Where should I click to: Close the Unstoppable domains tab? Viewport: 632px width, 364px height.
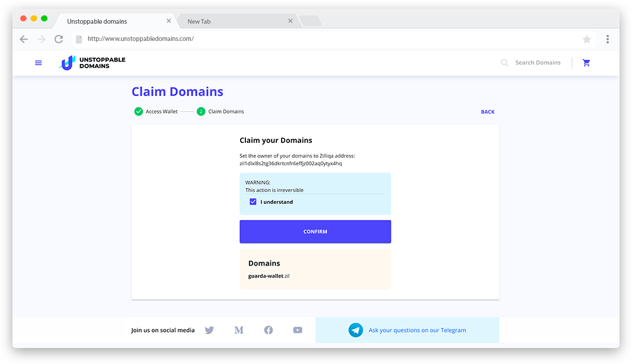(169, 21)
